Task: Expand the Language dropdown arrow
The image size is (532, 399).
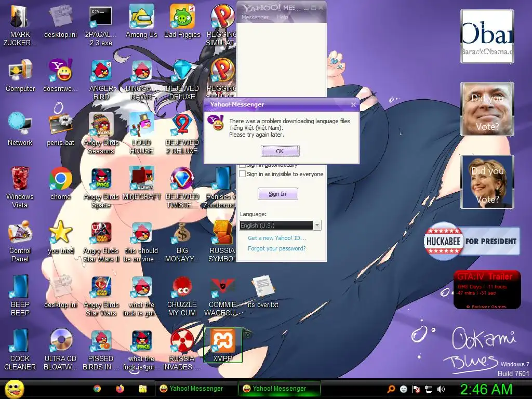Action: (317, 225)
